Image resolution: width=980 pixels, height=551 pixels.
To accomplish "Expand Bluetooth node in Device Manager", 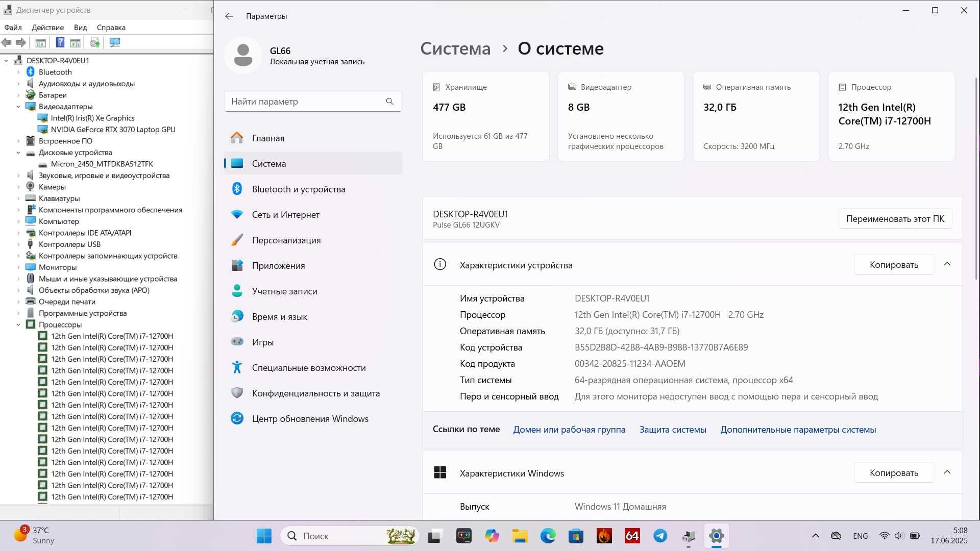I will pos(18,72).
